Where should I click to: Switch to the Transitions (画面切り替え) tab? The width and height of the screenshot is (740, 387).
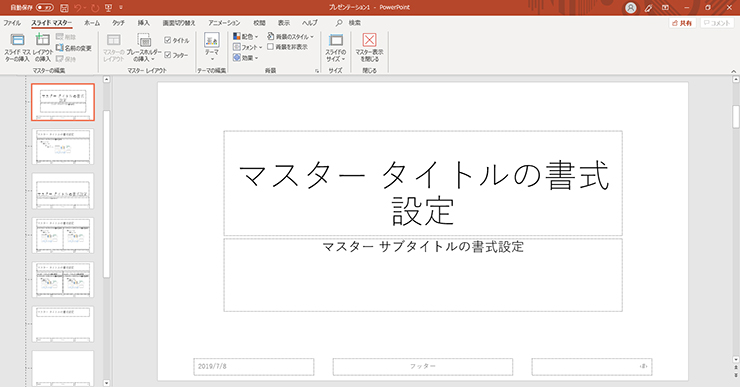pyautogui.click(x=179, y=23)
